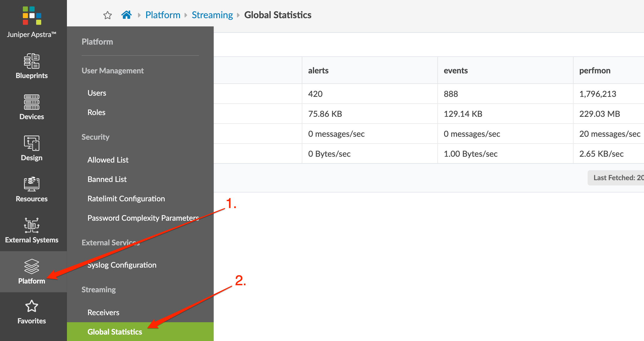
Task: Open Ratelimit Configuration page
Action: [x=126, y=199]
